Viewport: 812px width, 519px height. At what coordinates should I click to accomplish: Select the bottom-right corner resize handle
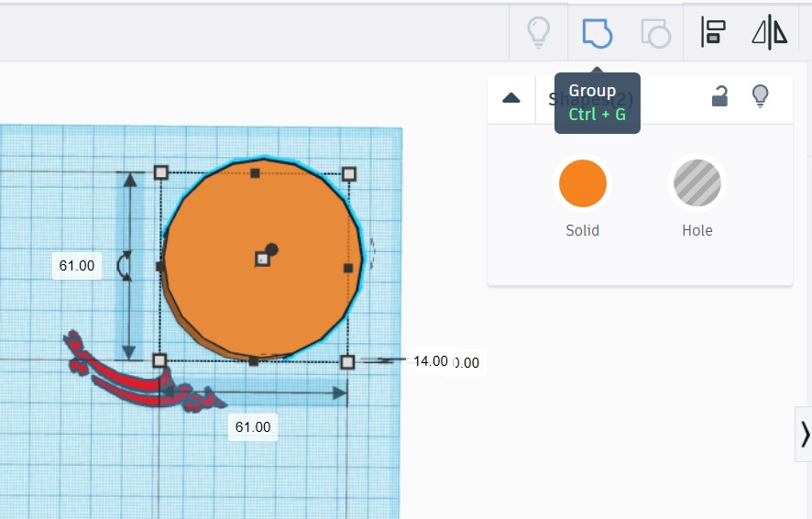tap(347, 362)
